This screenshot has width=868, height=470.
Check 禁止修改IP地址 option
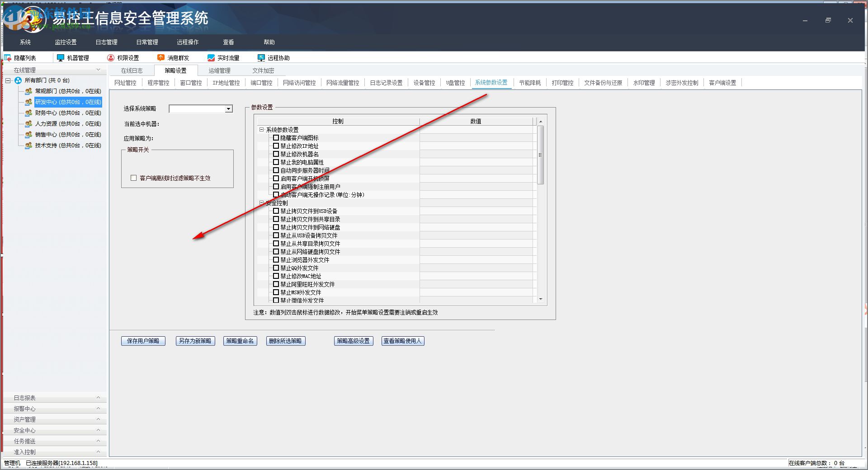click(276, 146)
